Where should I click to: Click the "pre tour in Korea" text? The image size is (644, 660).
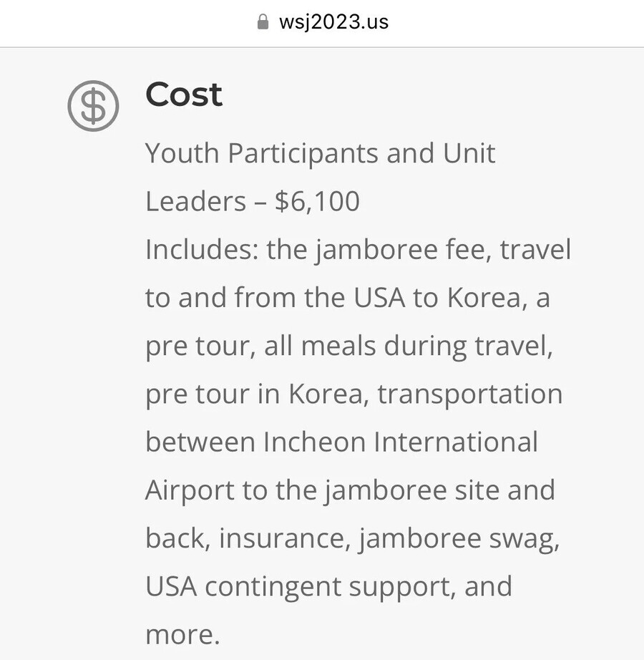pyautogui.click(x=258, y=394)
